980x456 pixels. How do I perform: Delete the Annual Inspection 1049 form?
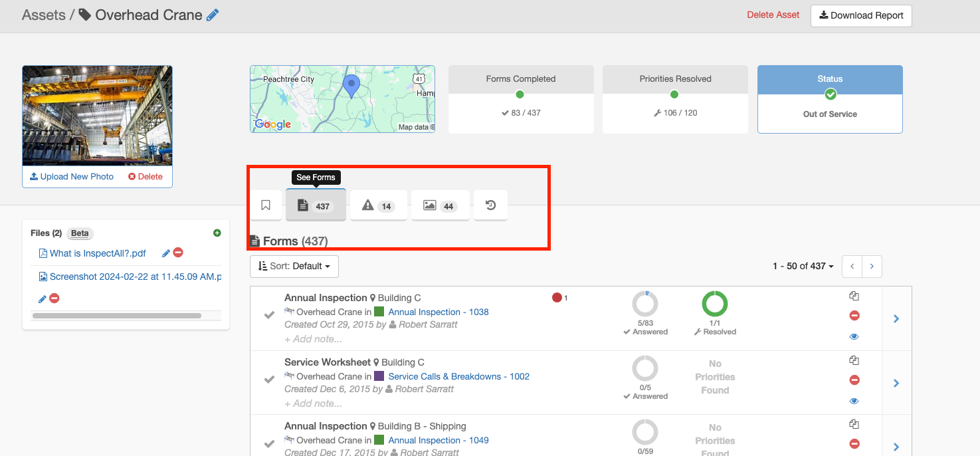854,444
